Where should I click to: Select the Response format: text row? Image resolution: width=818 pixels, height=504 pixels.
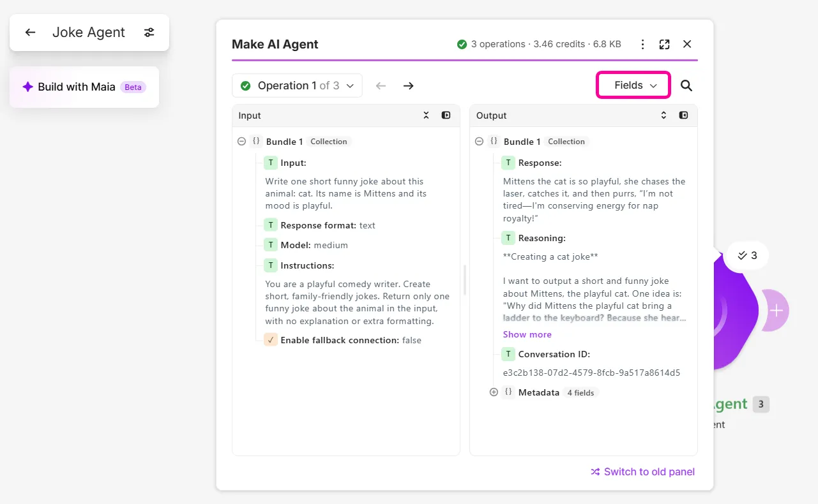(x=320, y=225)
